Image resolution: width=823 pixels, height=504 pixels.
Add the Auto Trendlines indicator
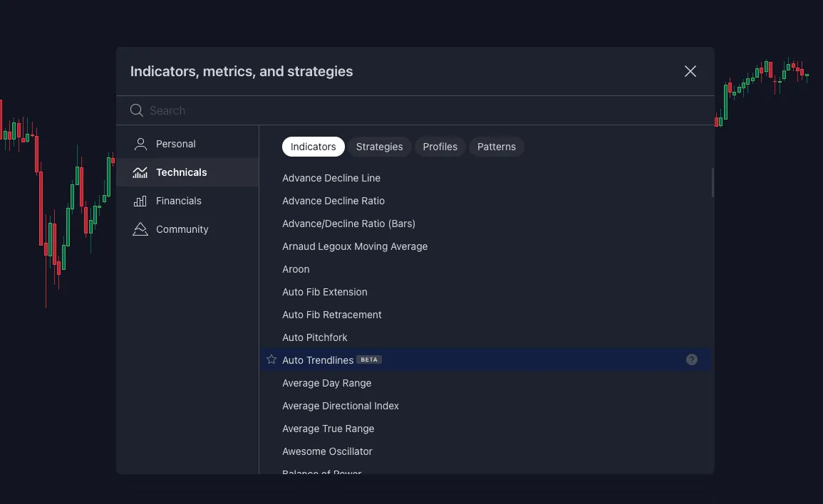point(485,360)
